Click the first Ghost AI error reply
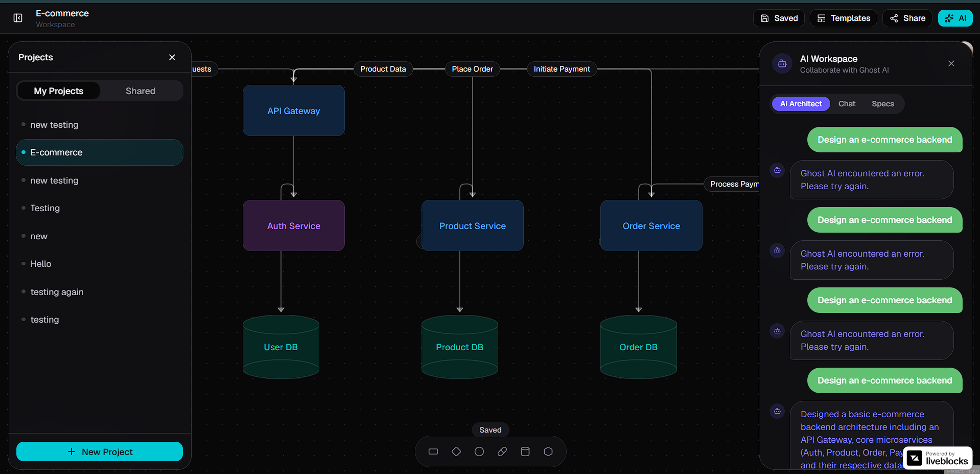The height and width of the screenshot is (474, 980). [x=872, y=180]
